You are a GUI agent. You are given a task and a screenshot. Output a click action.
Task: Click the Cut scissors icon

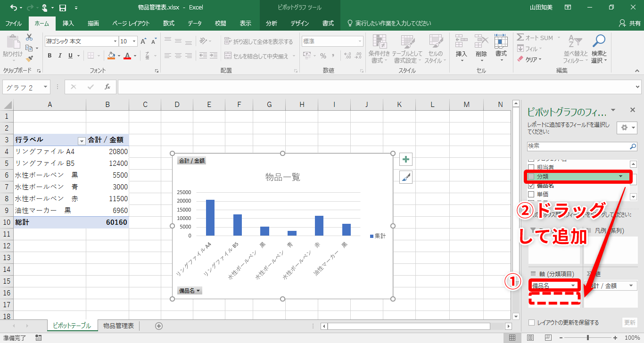pyautogui.click(x=29, y=37)
